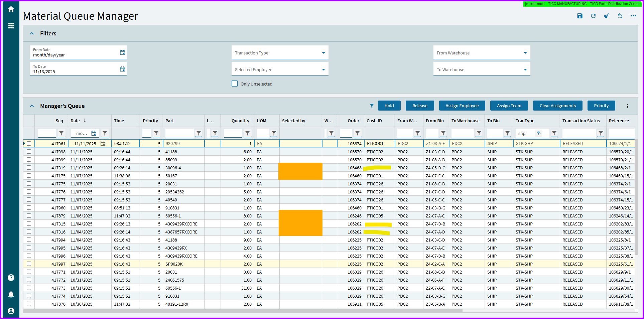This screenshot has height=319, width=644.
Task: Click the Clear Assignments button
Action: tap(557, 106)
